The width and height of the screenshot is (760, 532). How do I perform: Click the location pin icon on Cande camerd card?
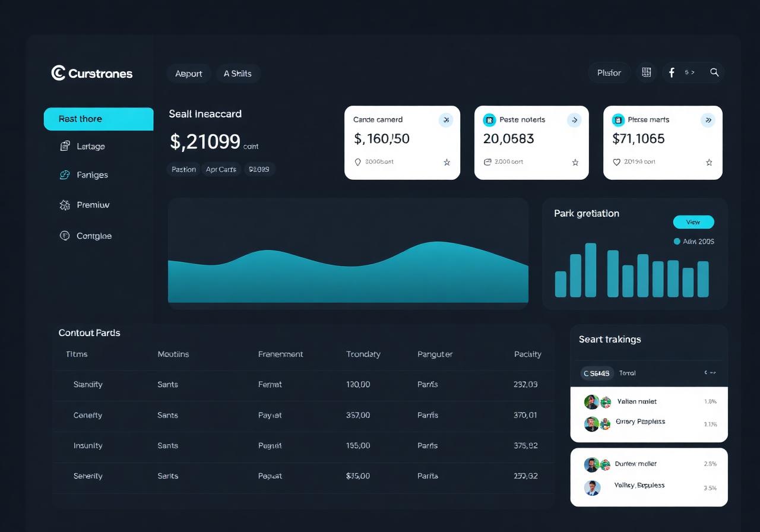357,161
